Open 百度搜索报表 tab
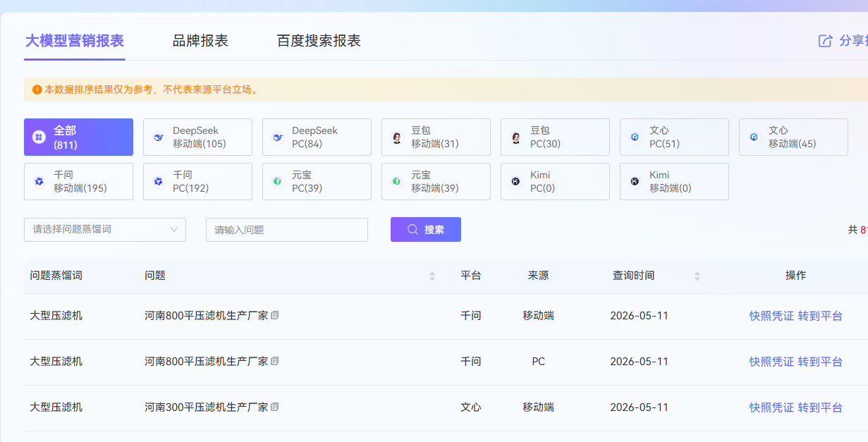 point(319,40)
